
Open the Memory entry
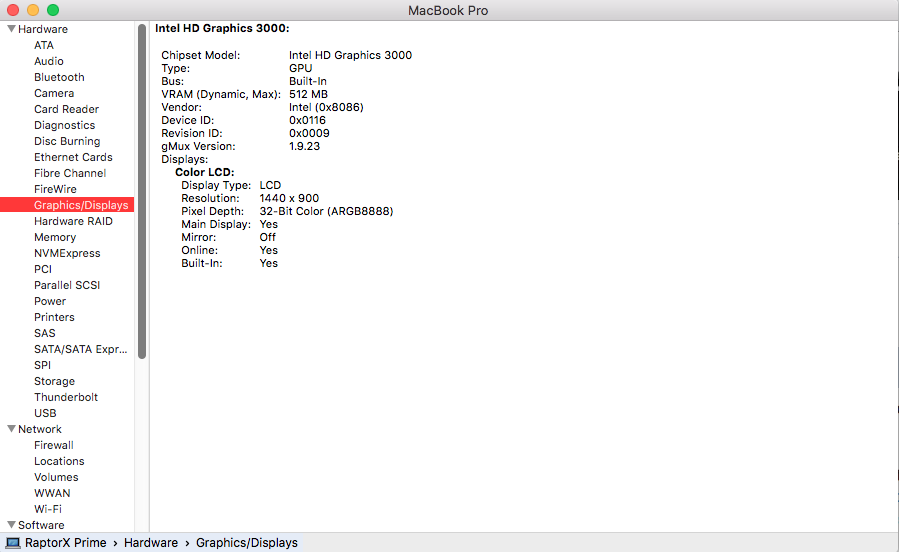(x=55, y=237)
